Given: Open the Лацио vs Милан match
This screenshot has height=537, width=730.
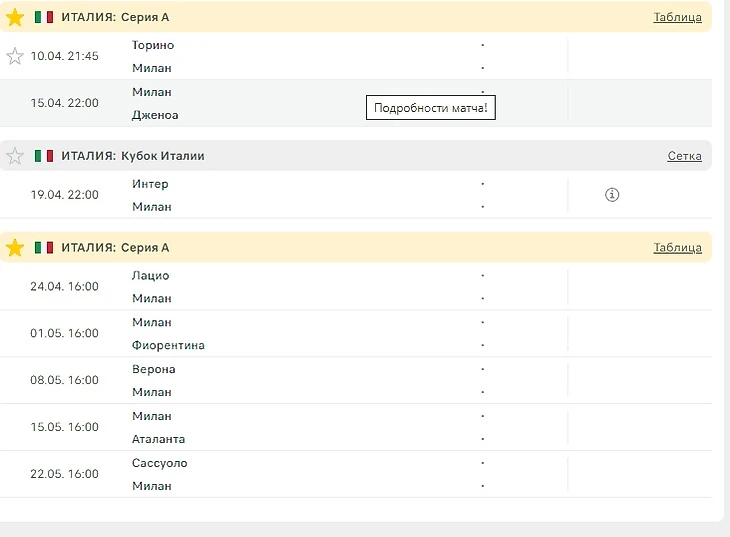Looking at the screenshot, I should coord(356,286).
